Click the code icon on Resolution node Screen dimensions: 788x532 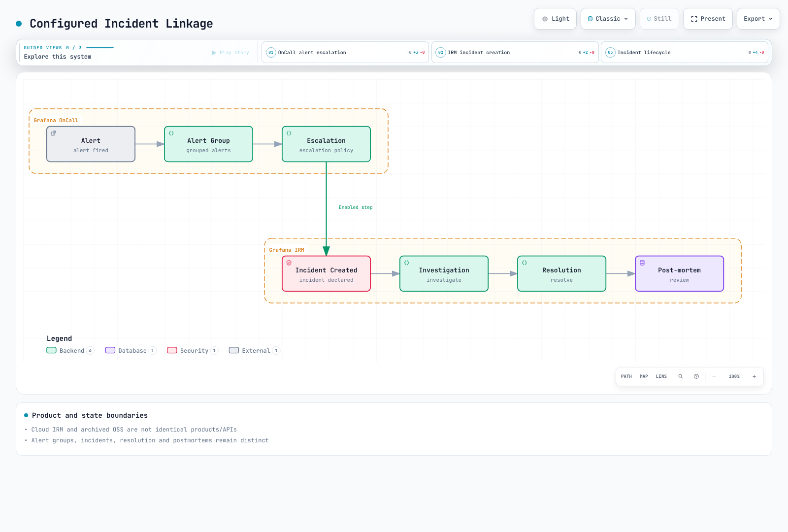coord(525,263)
